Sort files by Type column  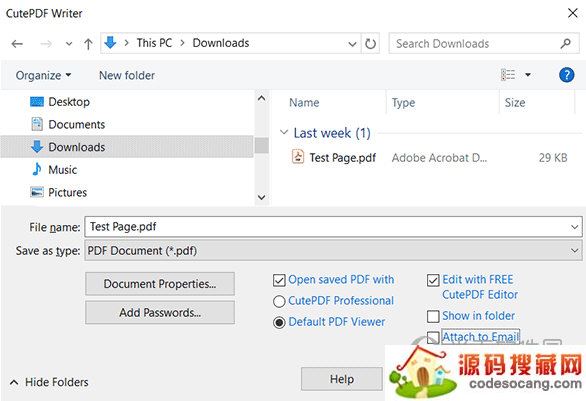point(403,103)
